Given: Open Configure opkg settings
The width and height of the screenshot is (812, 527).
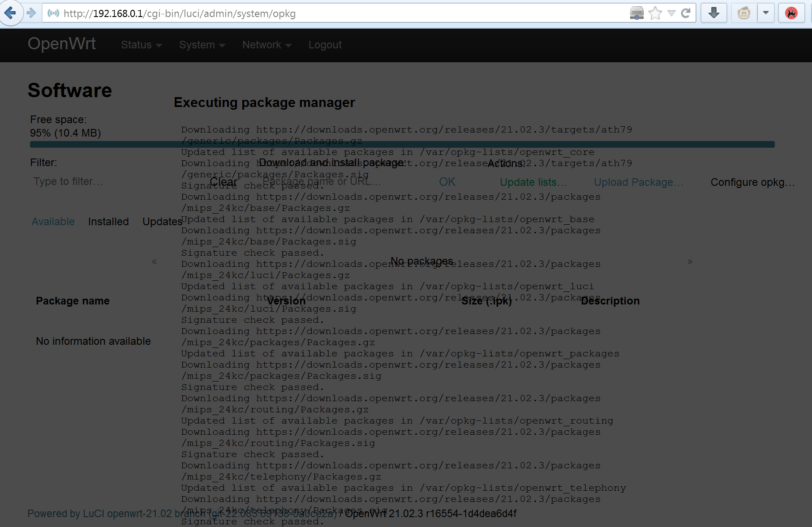Looking at the screenshot, I should [752, 182].
